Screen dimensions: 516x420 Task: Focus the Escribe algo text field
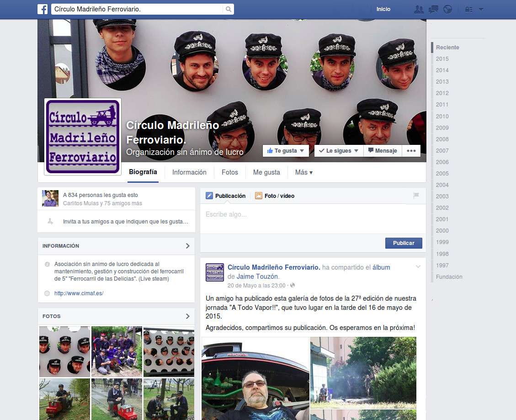[313, 219]
